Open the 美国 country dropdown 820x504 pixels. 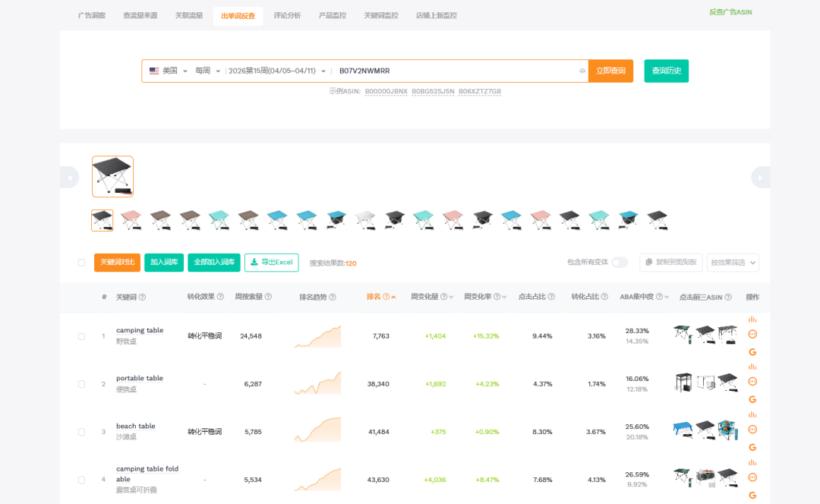click(x=168, y=71)
